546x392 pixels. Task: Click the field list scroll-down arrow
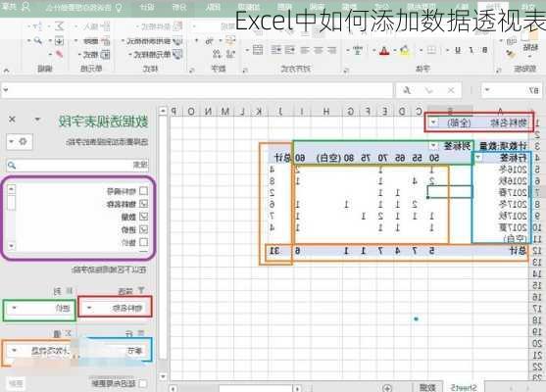(11, 246)
